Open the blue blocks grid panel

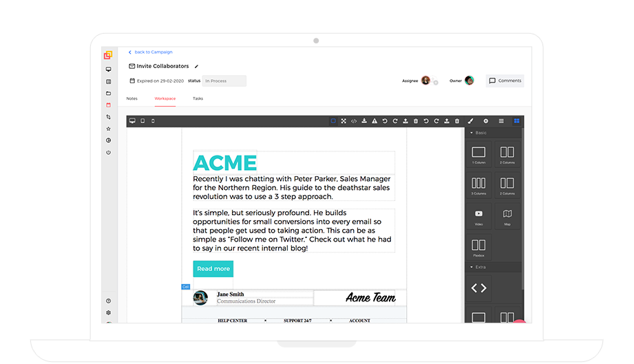tap(517, 121)
